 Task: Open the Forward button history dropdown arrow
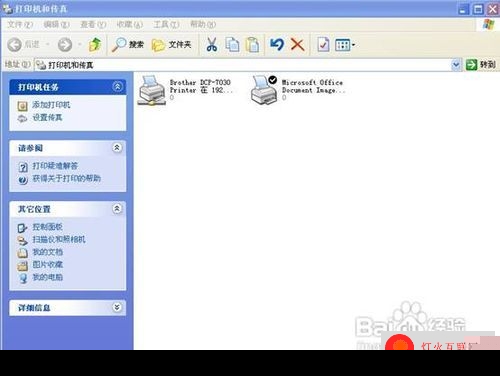click(x=80, y=44)
